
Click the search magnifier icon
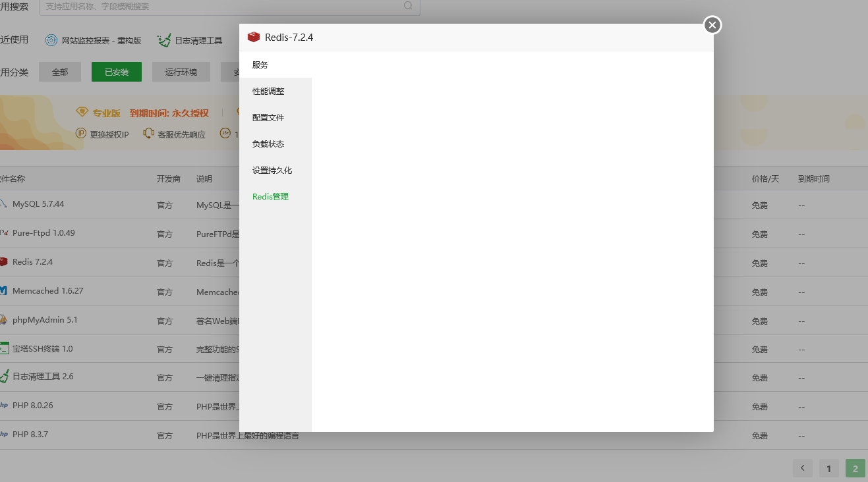point(408,6)
